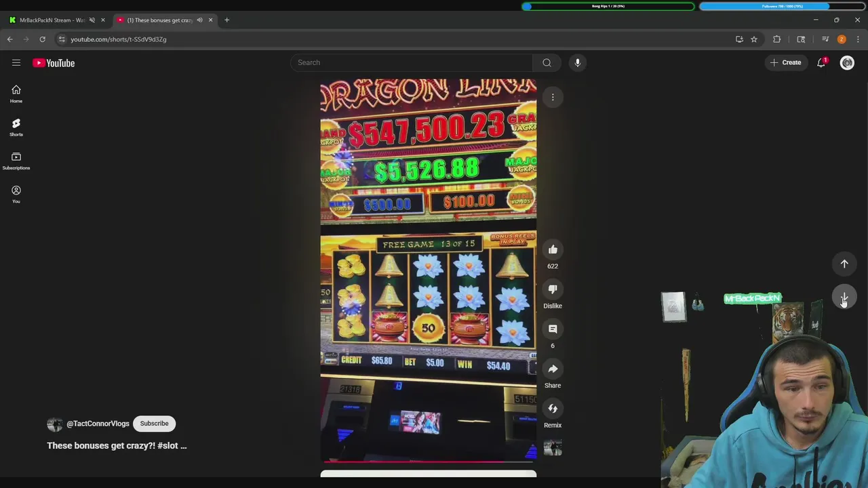Open the account avatar menu
Screen dimensions: 868x488
847,63
